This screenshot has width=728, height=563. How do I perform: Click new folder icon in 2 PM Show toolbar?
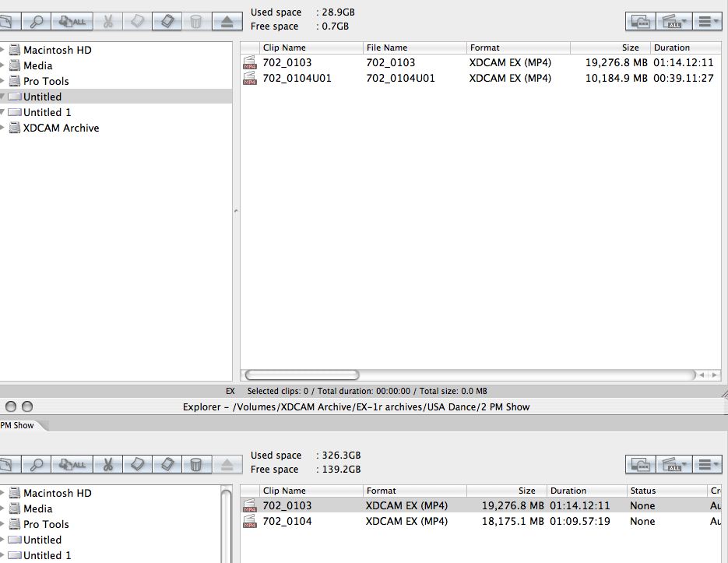click(9, 464)
